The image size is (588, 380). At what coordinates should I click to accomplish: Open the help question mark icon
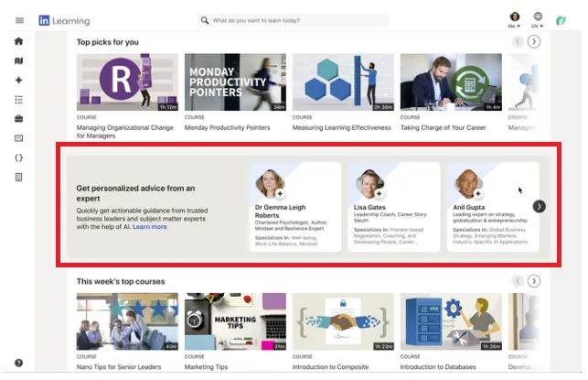click(19, 363)
